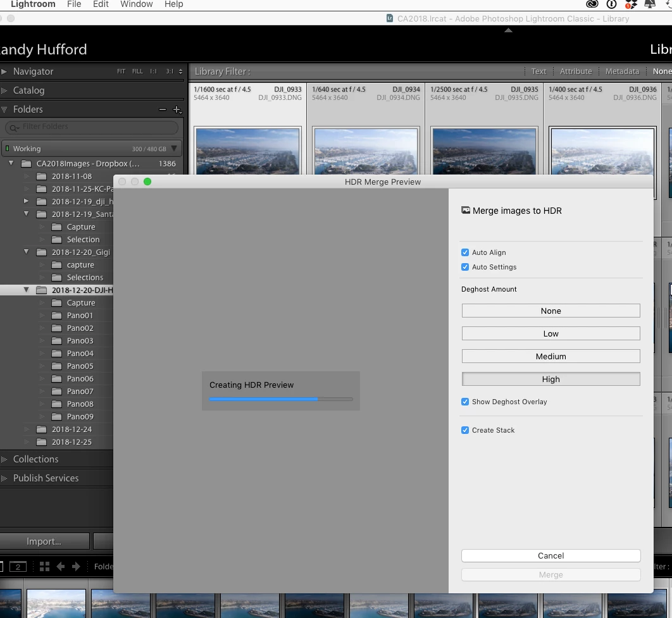The width and height of the screenshot is (672, 618).
Task: Click the Filter Folders search icon
Action: [14, 127]
